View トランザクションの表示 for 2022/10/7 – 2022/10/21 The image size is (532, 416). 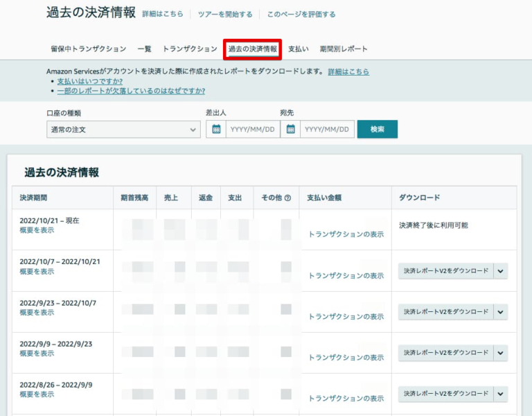click(x=346, y=275)
